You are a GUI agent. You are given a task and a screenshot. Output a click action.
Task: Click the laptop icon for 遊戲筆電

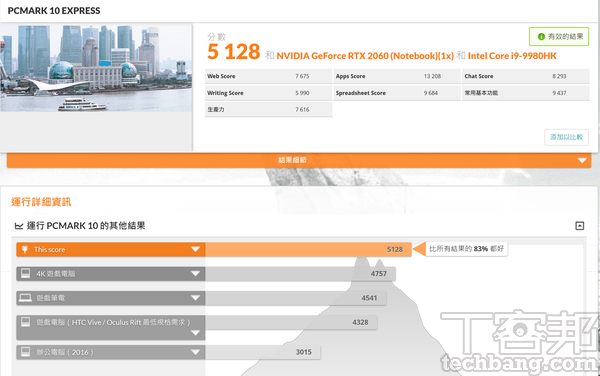[x=26, y=298]
